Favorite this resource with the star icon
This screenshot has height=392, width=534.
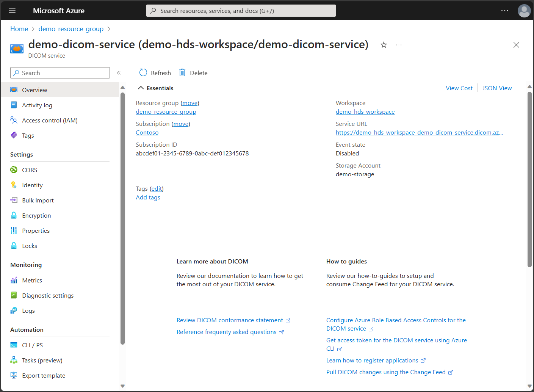pos(384,45)
